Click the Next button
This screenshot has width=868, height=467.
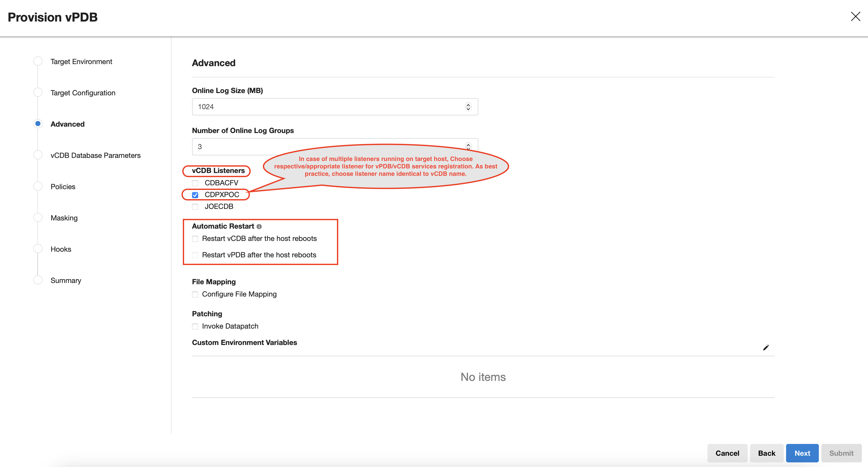point(802,453)
